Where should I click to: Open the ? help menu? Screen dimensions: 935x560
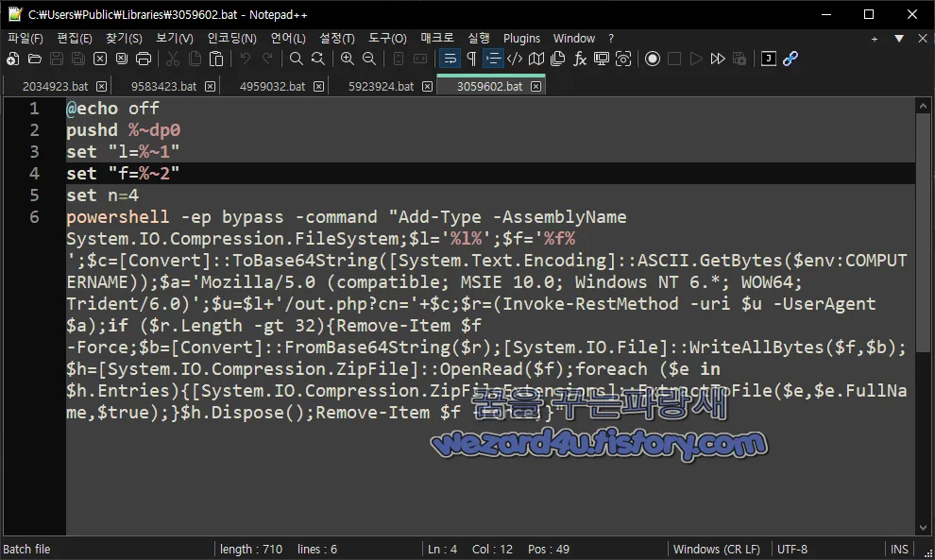tap(611, 38)
